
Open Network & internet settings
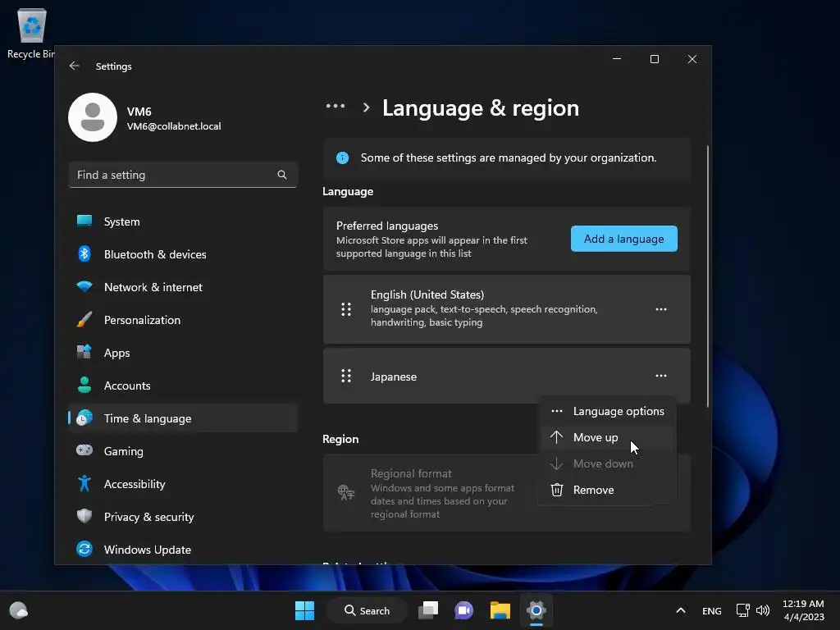click(183, 287)
